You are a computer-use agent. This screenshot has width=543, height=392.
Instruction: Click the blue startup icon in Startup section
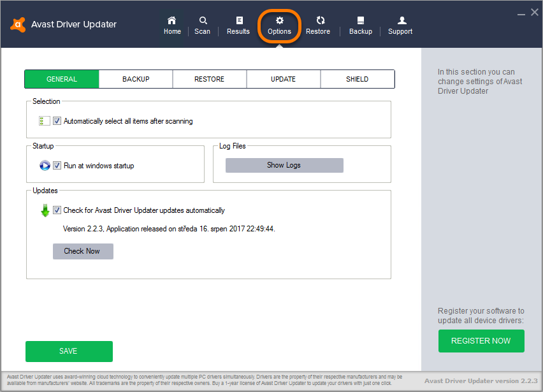[44, 164]
